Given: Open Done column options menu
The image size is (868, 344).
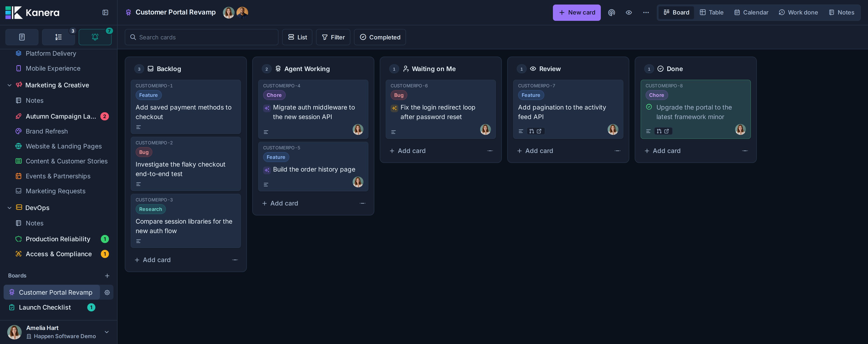Looking at the screenshot, I should tap(745, 151).
